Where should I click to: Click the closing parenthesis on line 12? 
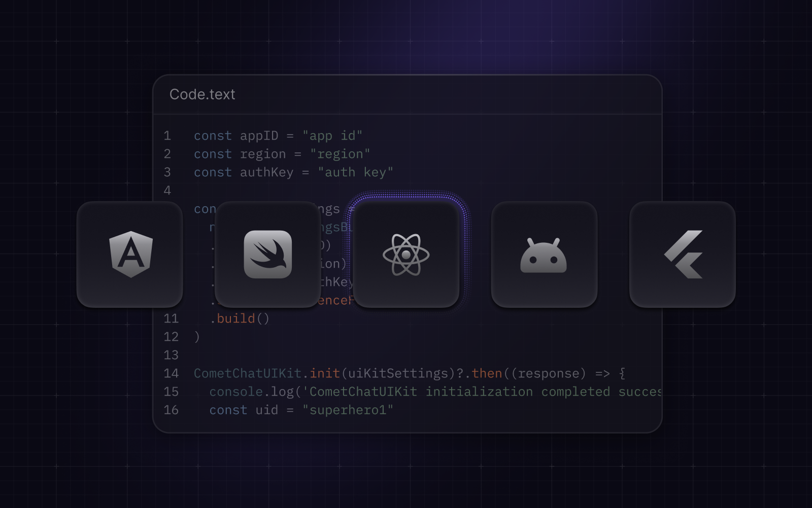point(197,337)
